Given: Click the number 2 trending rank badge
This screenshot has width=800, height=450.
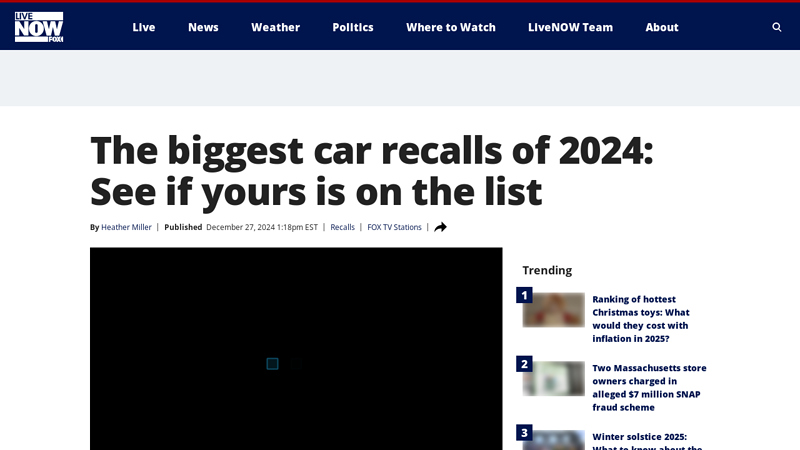Looking at the screenshot, I should click(x=524, y=364).
